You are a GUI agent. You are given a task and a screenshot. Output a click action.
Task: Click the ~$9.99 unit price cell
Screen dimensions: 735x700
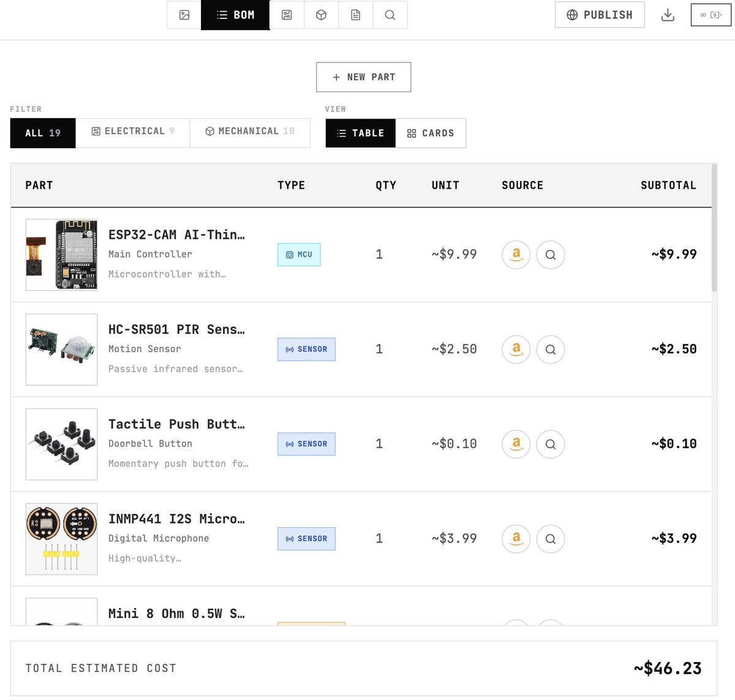[x=454, y=254]
